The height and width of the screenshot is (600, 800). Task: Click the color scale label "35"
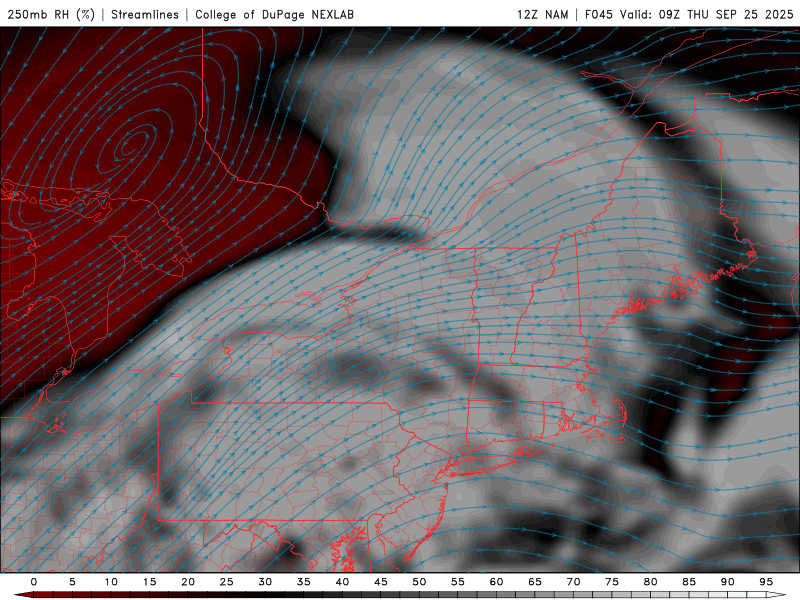(x=304, y=582)
